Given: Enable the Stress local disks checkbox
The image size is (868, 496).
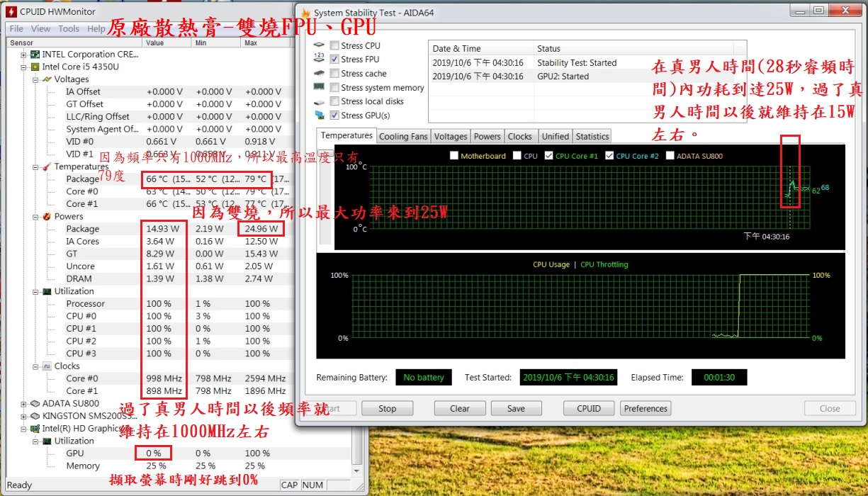Looking at the screenshot, I should pos(334,101).
